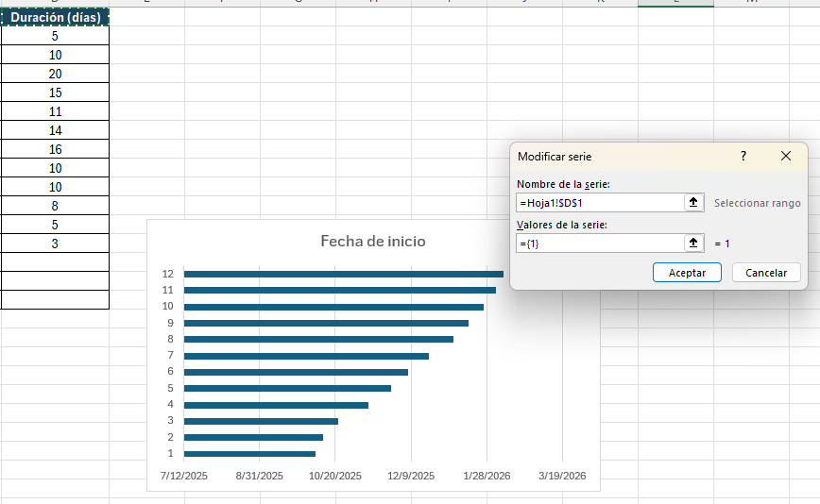
Task: Close the Modificar serie dialog
Action: [x=786, y=157]
